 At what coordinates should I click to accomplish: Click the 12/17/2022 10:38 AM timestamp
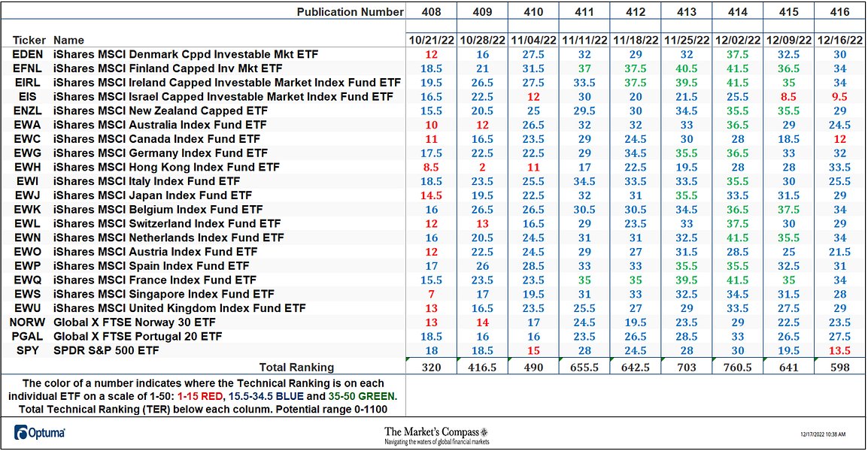823,434
